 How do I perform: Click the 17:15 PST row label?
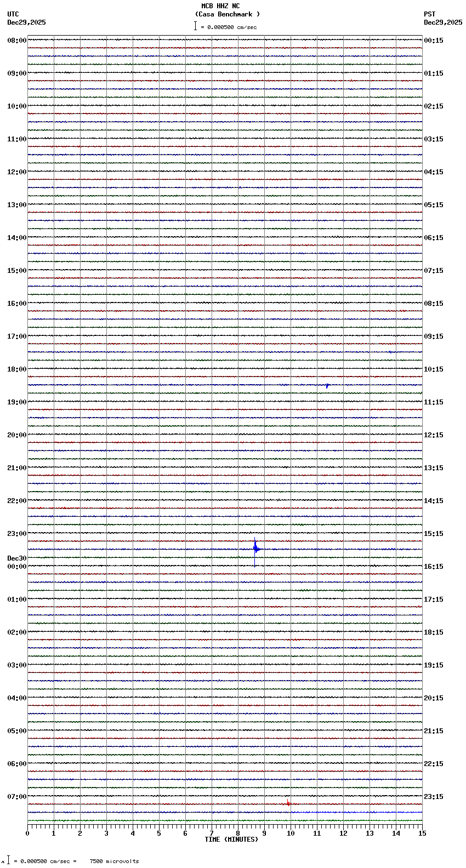click(434, 599)
